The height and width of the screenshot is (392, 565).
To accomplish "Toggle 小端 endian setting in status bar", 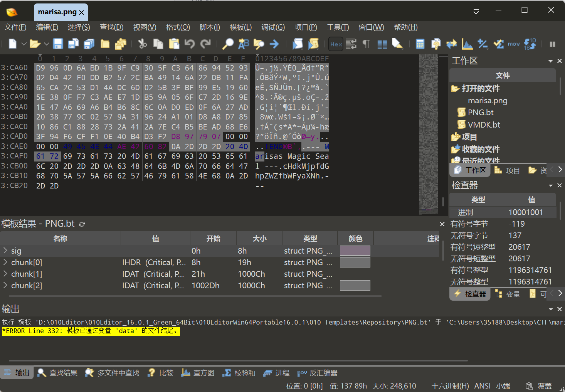I will pos(503,386).
